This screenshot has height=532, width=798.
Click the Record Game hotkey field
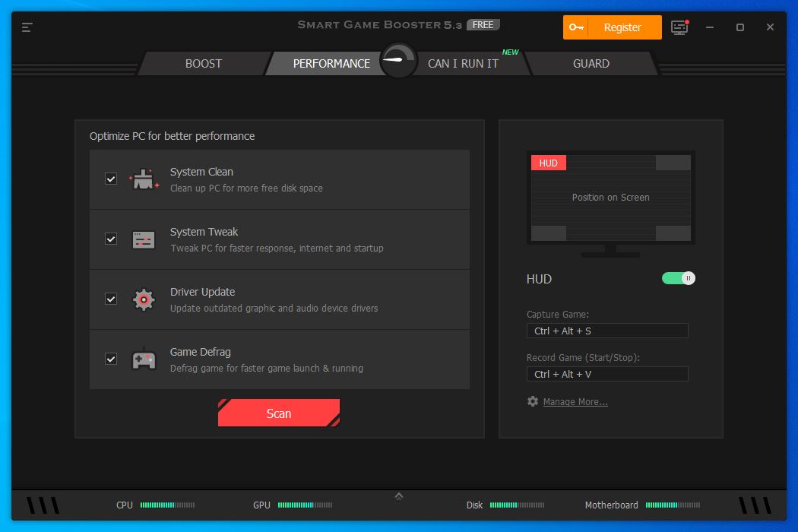point(607,374)
